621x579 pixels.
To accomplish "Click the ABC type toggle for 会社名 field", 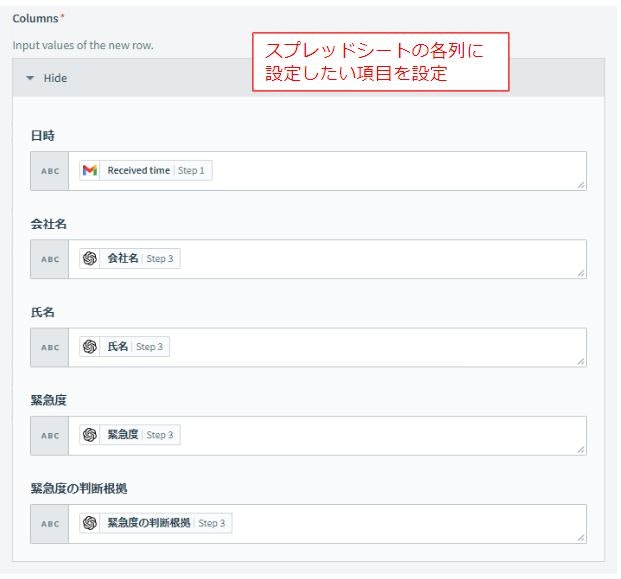I will (50, 259).
